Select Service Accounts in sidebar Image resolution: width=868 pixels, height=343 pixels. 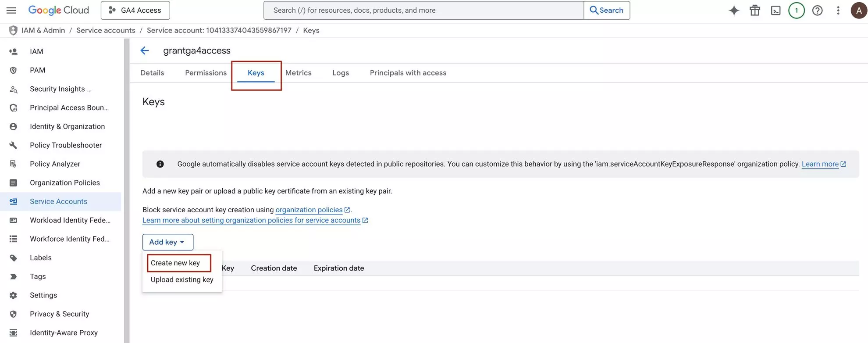coord(60,201)
